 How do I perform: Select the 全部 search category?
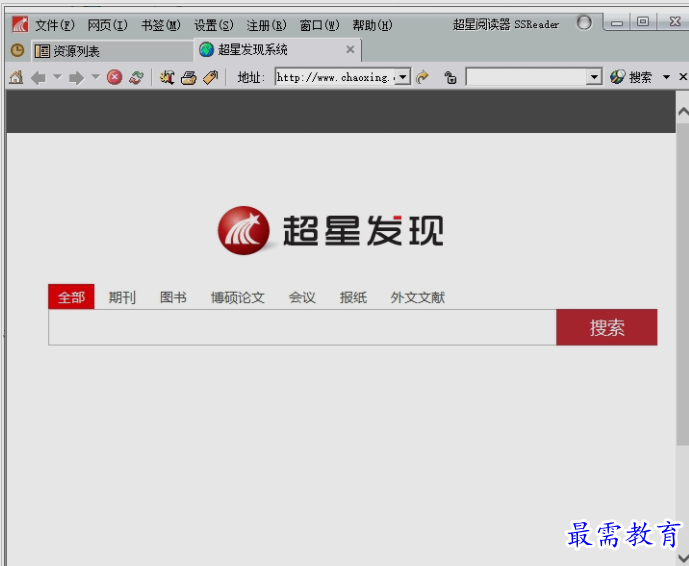click(x=71, y=297)
